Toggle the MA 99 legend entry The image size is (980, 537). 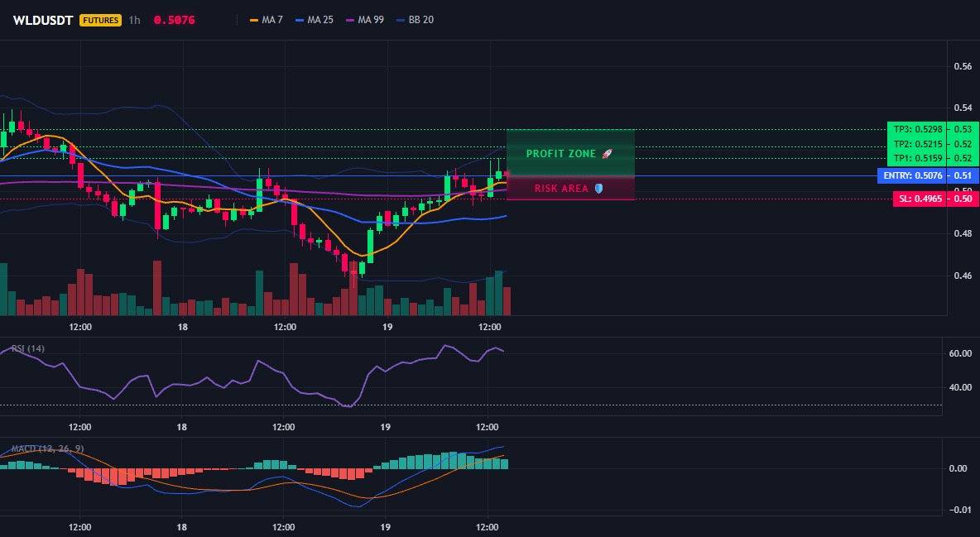click(x=365, y=20)
